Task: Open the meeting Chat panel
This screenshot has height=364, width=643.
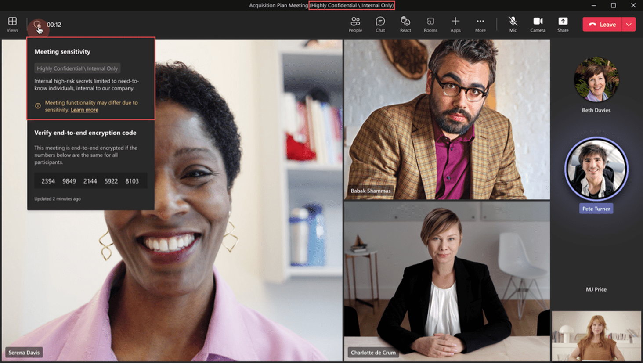Action: [x=380, y=24]
